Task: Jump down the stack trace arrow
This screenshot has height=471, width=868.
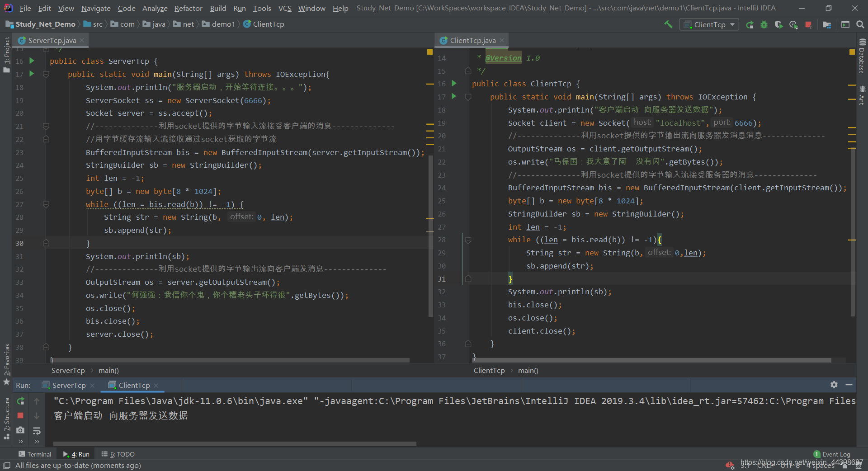Action: pyautogui.click(x=37, y=415)
